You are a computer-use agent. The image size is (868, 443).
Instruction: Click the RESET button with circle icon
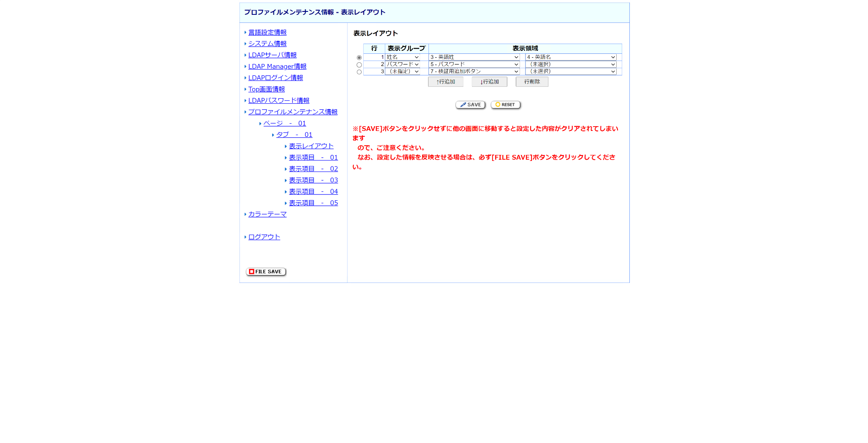[505, 105]
